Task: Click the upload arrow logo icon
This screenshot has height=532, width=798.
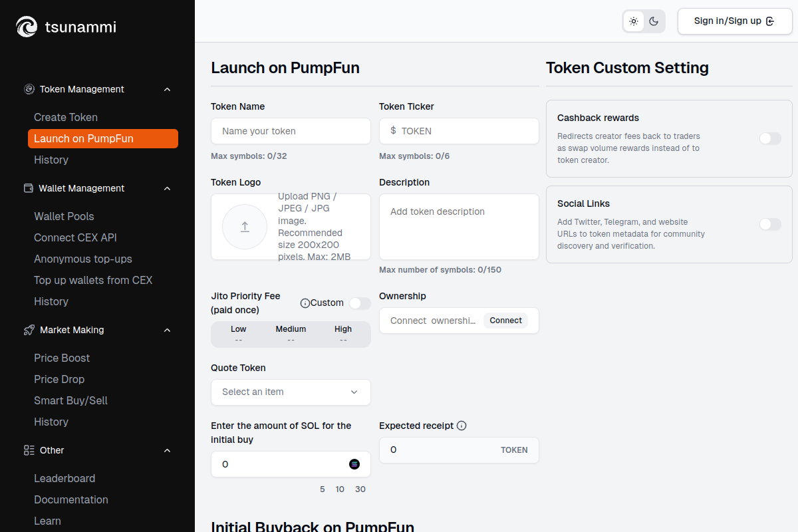Action: [x=245, y=227]
